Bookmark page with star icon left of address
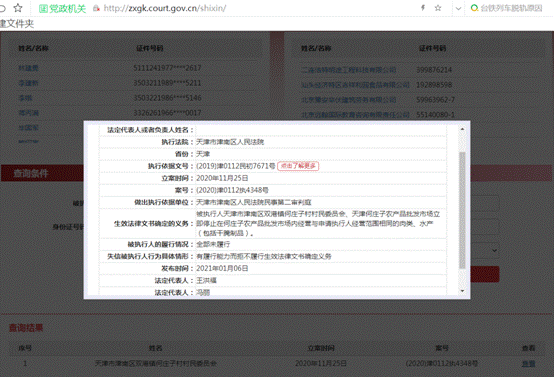The image size is (554, 377). point(18,8)
